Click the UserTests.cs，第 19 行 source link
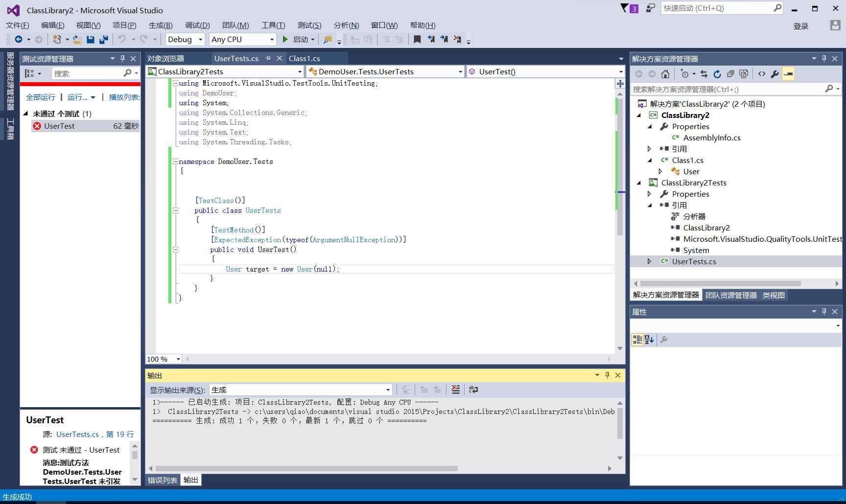 coord(95,434)
